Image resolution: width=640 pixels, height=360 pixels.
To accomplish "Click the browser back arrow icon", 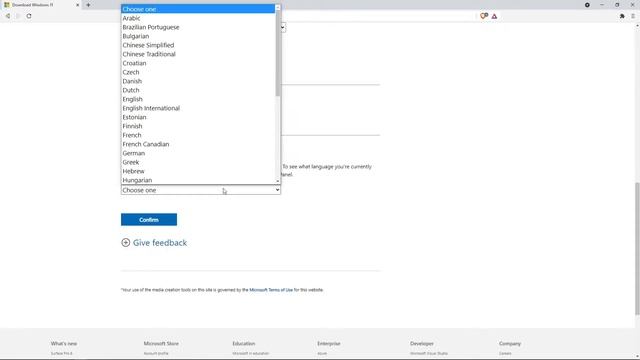I will [x=8, y=16].
